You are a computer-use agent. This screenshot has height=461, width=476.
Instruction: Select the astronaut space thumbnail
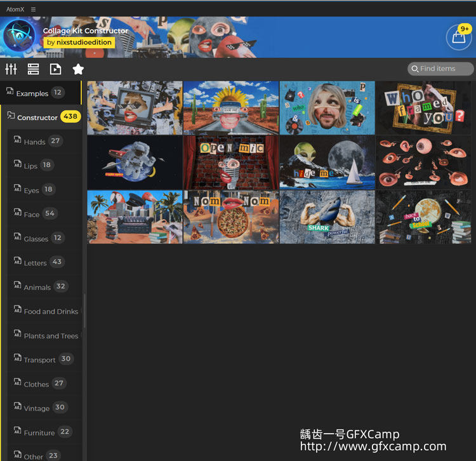coord(135,163)
